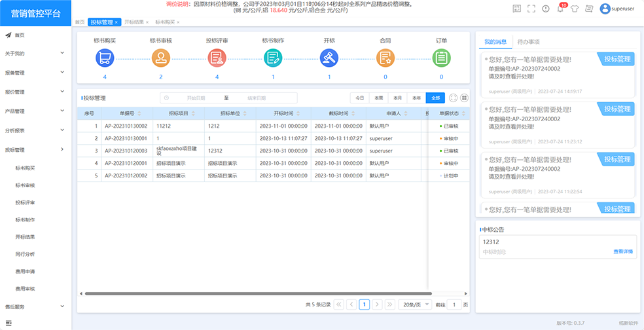Viewport: 644px width, 330px height.
Task: Open the notification bell with 10 badge
Action: point(560,9)
